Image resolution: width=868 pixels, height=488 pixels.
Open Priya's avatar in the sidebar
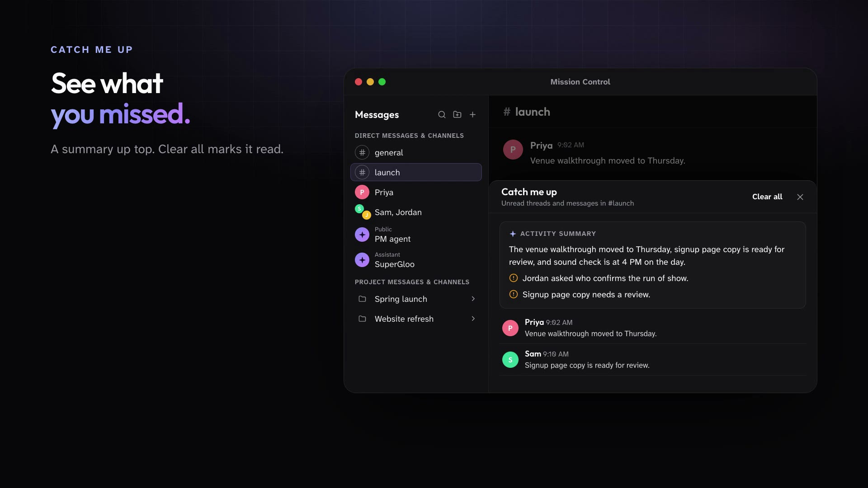point(362,192)
